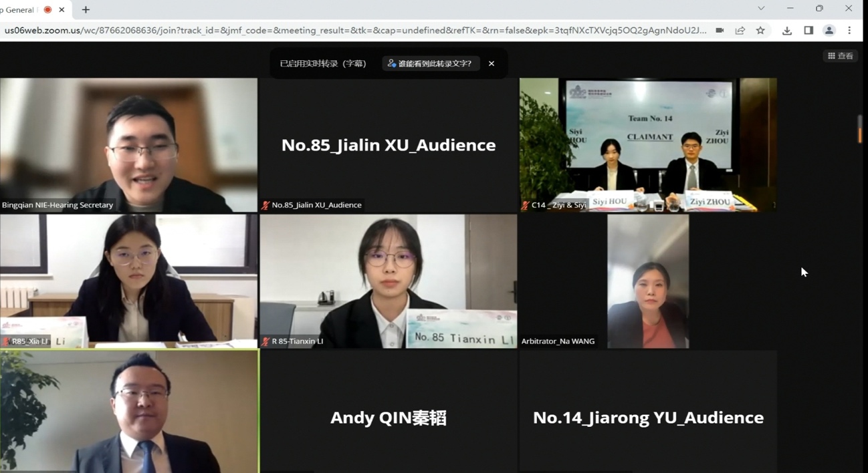Open a new browser tab
The width and height of the screenshot is (868, 473).
click(86, 10)
